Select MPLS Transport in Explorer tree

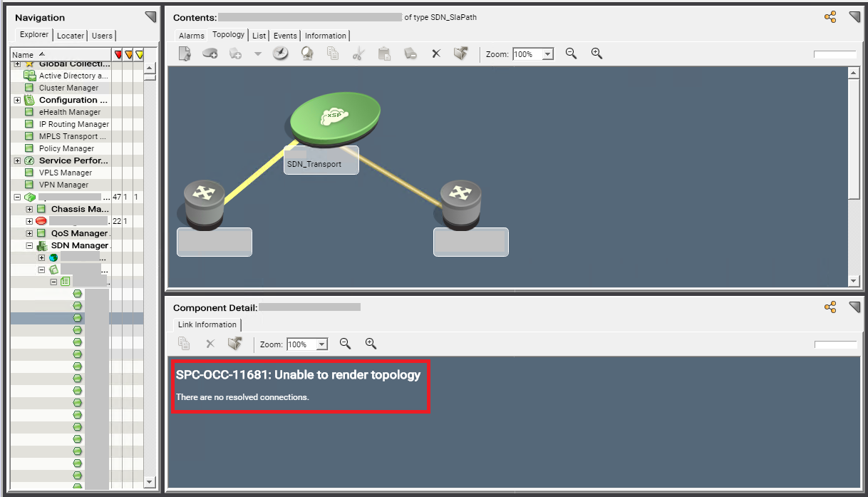73,136
